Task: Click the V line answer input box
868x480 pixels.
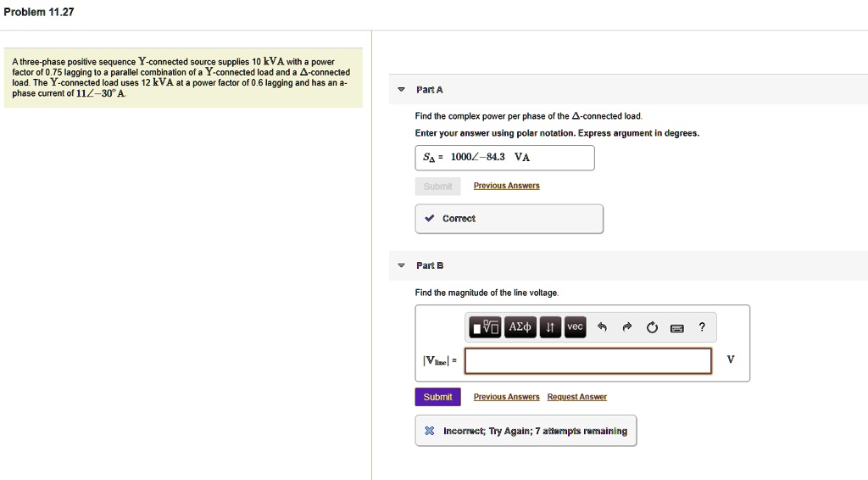Action: [588, 360]
